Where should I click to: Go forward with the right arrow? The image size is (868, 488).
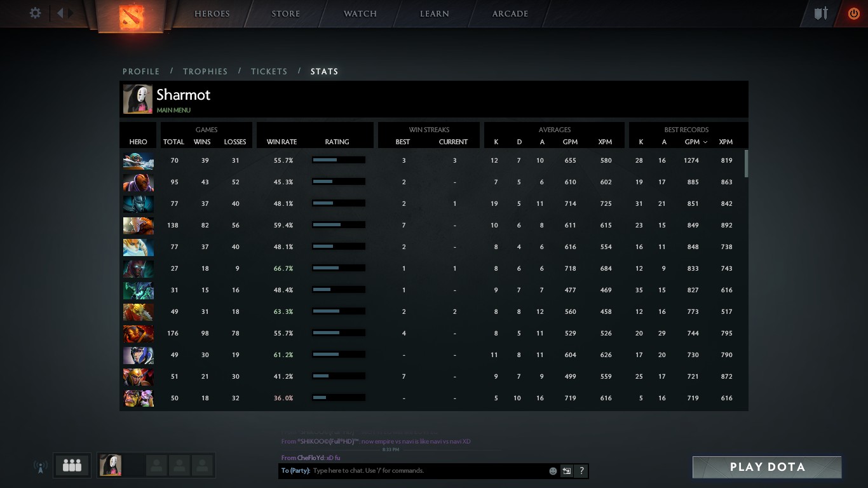coord(71,13)
